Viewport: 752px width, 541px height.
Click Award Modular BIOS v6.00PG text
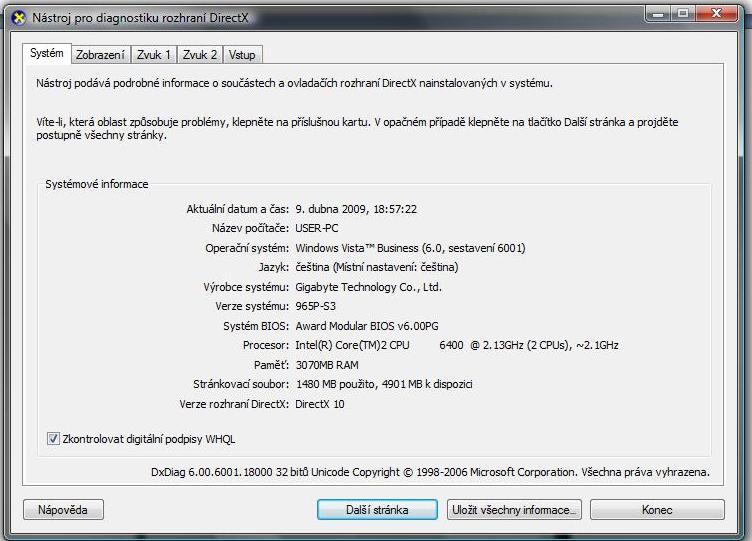point(366,326)
